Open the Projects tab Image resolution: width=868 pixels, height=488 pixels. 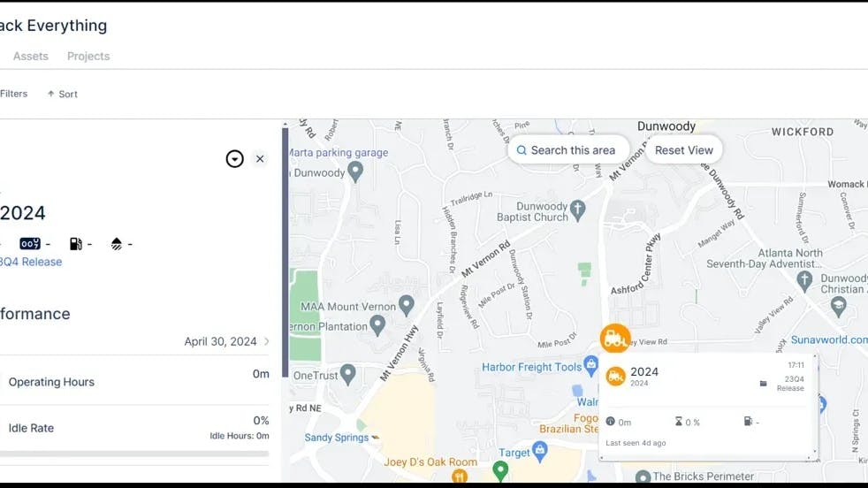tap(88, 56)
